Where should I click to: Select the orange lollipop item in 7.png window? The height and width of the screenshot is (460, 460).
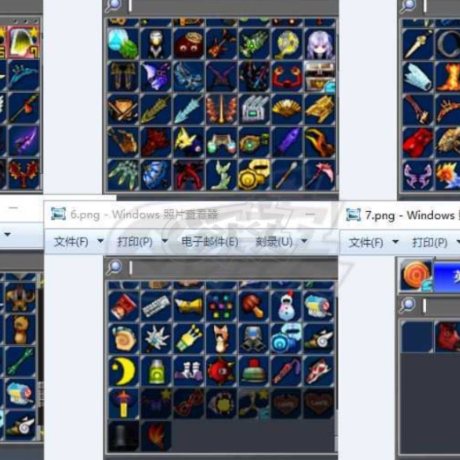[x=416, y=275]
